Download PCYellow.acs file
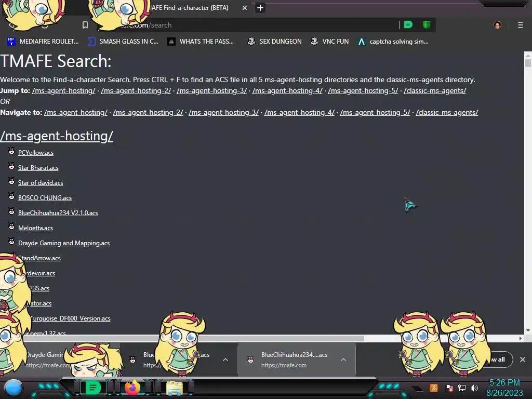Image resolution: width=532 pixels, height=399 pixels. (x=36, y=153)
